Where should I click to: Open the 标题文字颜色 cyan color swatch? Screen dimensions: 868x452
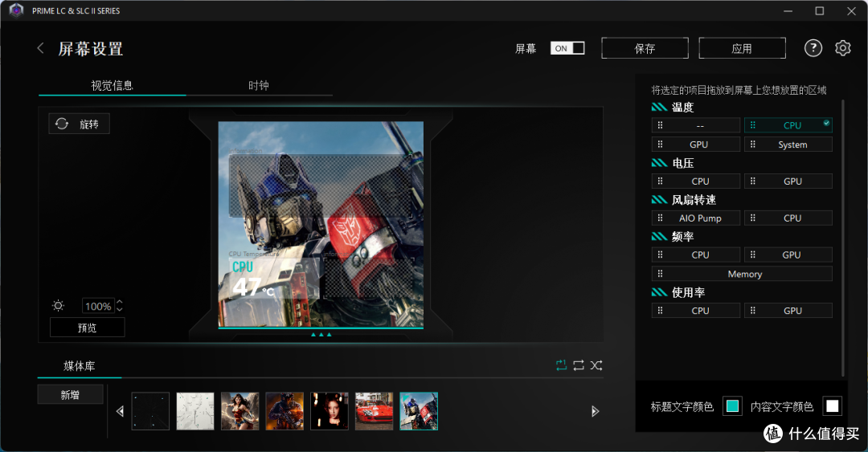tap(732, 406)
